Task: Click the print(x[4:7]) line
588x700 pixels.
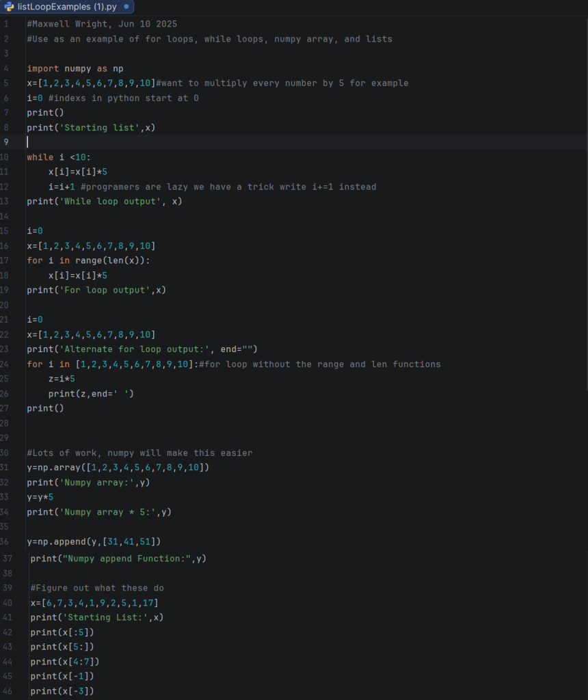Action: [x=65, y=662]
